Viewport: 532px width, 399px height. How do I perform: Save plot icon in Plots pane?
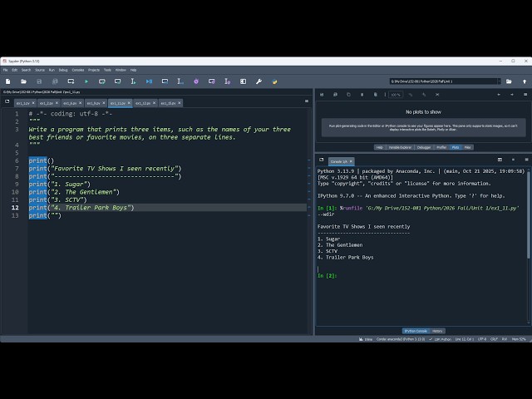coord(322,95)
